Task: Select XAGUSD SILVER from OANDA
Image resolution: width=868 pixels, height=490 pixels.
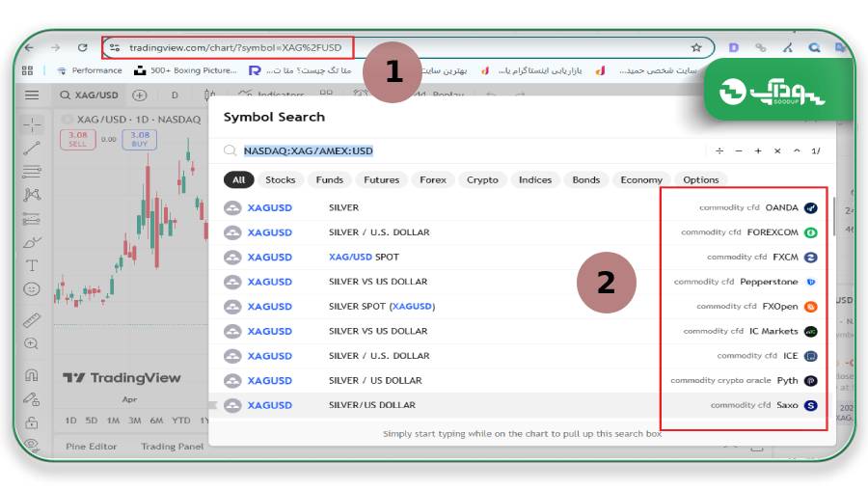Action: (x=522, y=207)
